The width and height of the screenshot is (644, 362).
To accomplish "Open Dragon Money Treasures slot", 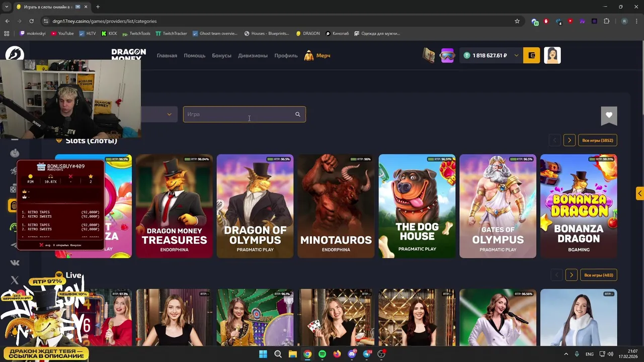I will pyautogui.click(x=174, y=206).
